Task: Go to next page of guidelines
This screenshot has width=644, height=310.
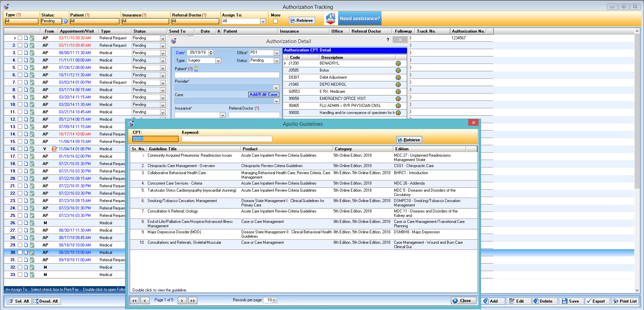Action: point(182,301)
